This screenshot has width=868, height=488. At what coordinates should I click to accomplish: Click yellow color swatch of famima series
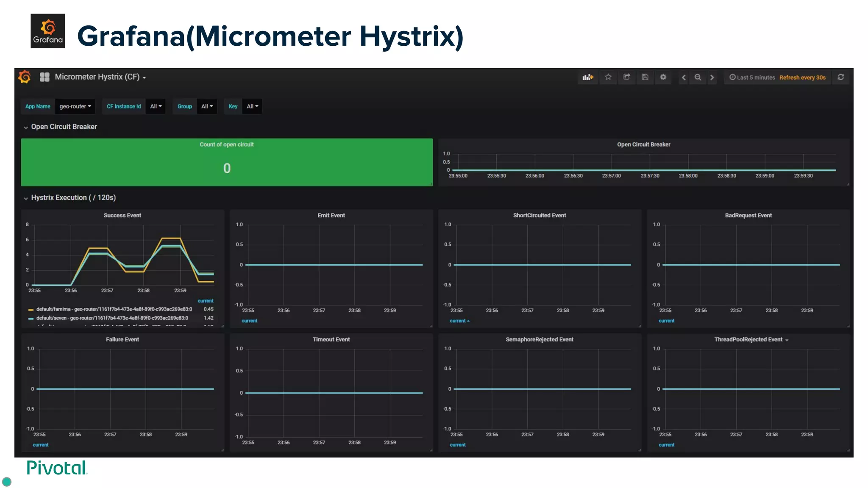pos(31,310)
